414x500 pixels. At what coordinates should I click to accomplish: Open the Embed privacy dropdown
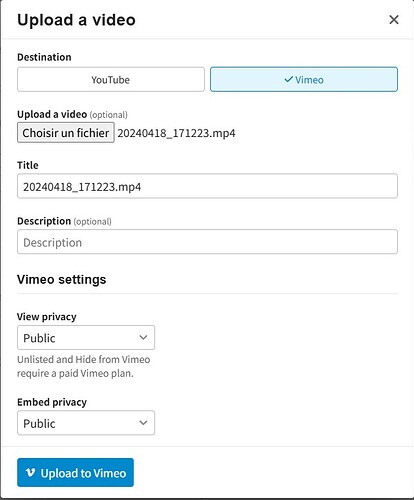tap(86, 423)
